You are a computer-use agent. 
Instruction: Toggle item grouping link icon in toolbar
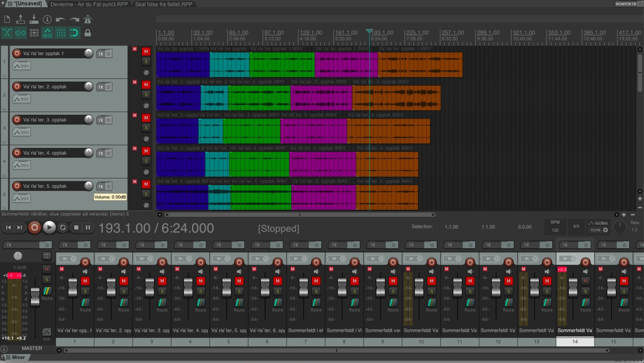coord(21,33)
